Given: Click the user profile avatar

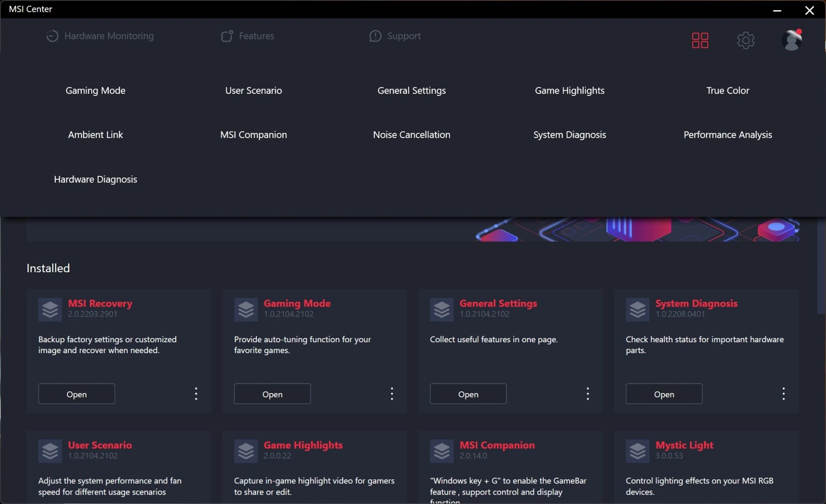Looking at the screenshot, I should pyautogui.click(x=792, y=40).
